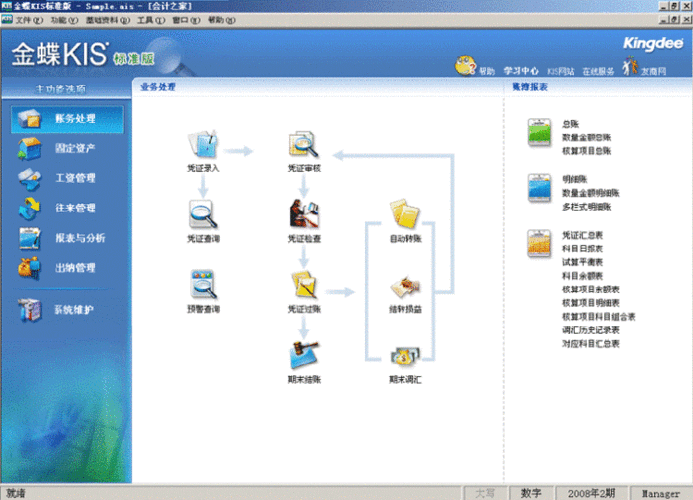Click the 总账 general ledger report link
The width and height of the screenshot is (693, 500).
570,122
